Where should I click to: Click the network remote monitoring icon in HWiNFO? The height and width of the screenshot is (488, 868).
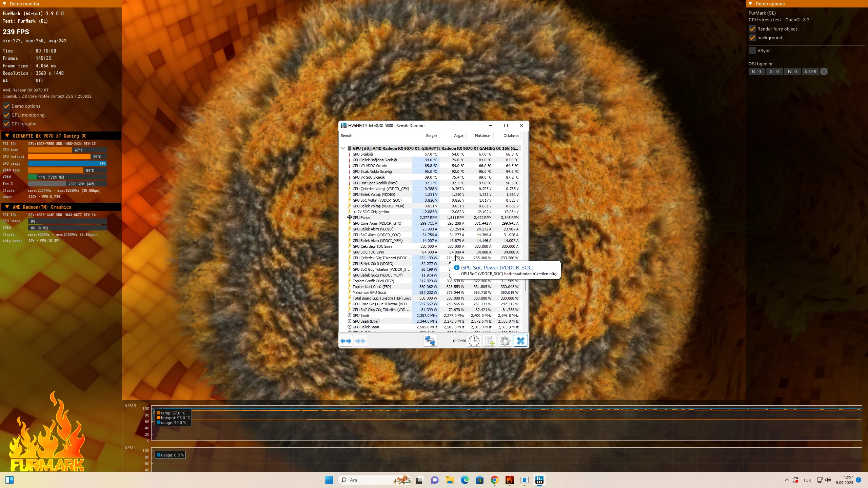pos(430,341)
